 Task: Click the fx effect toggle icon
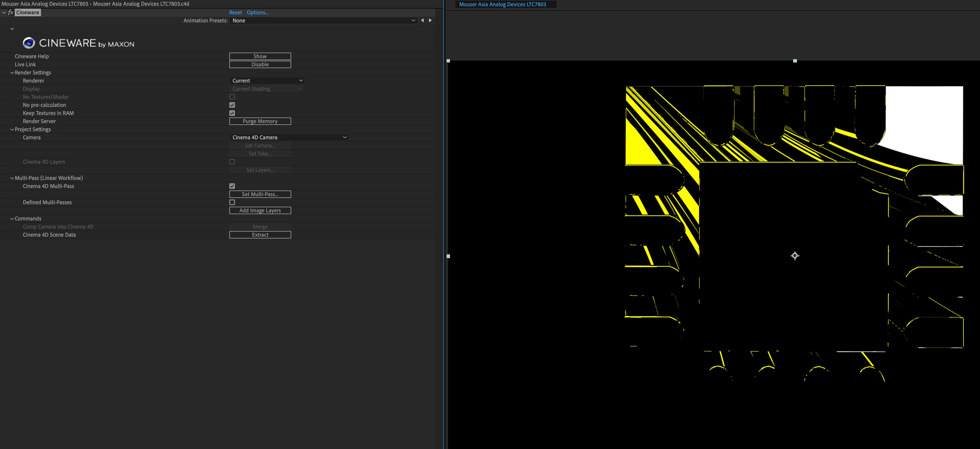click(11, 13)
